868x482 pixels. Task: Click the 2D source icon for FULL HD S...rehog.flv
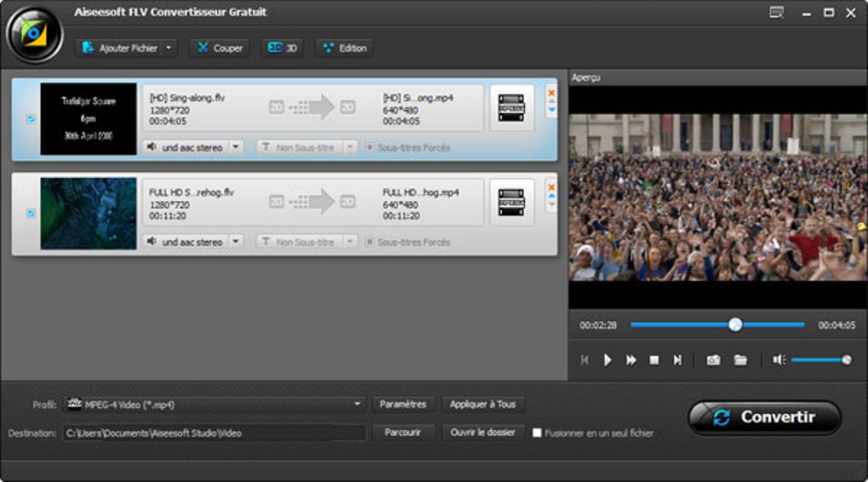tap(277, 202)
